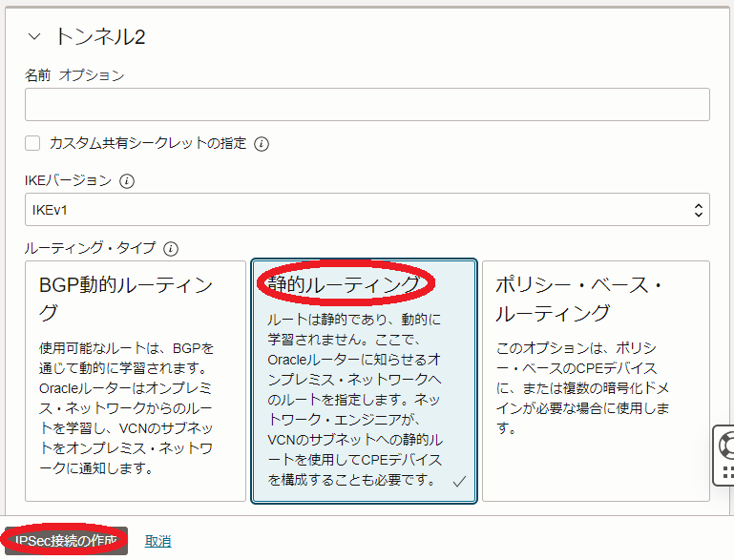The width and height of the screenshot is (734, 560).
Task: Click info icon beside カスタム共有シークレットの指定
Action: point(262,144)
